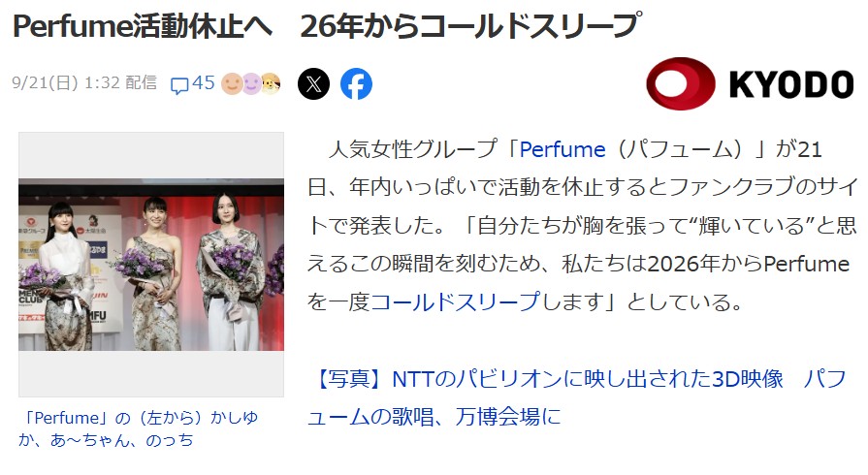Click the dog reaction emoji

click(271, 83)
